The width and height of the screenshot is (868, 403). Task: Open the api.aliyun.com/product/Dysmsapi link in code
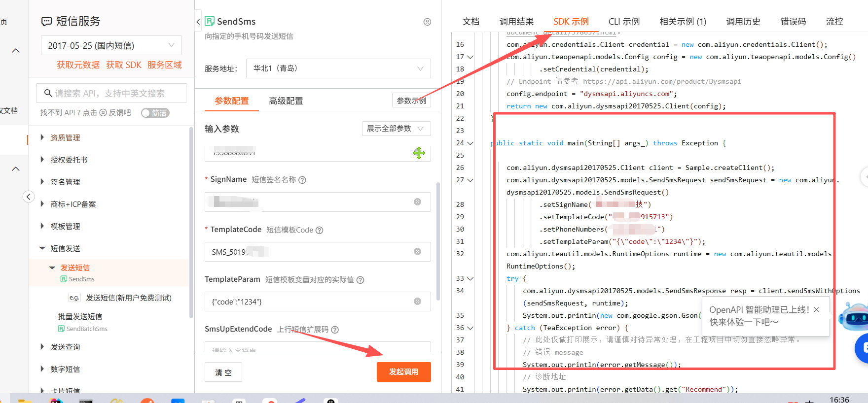tap(662, 81)
